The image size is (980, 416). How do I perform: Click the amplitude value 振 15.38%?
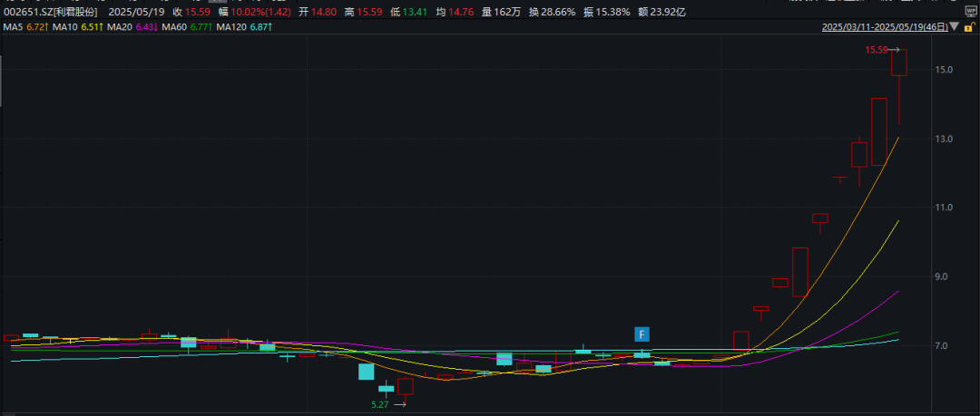(607, 12)
